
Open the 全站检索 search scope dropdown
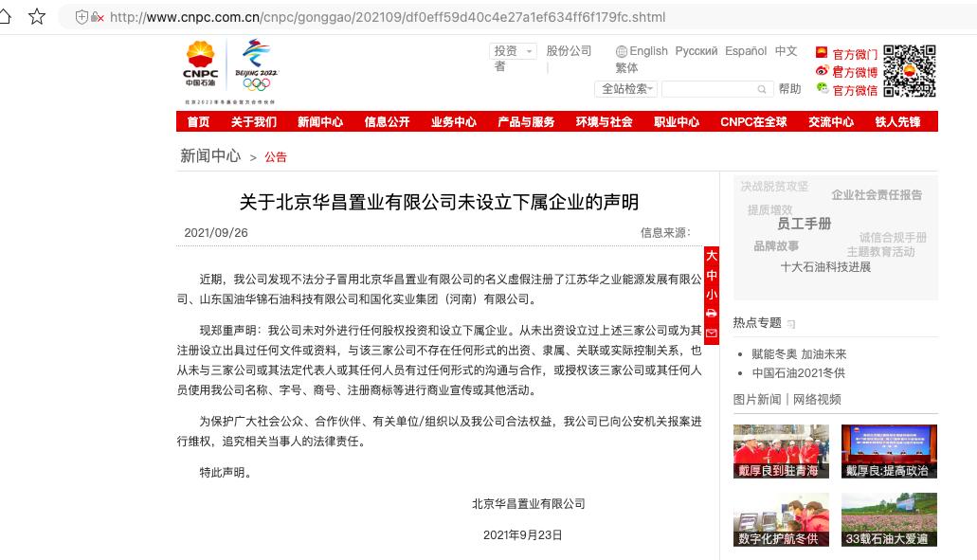625,88
